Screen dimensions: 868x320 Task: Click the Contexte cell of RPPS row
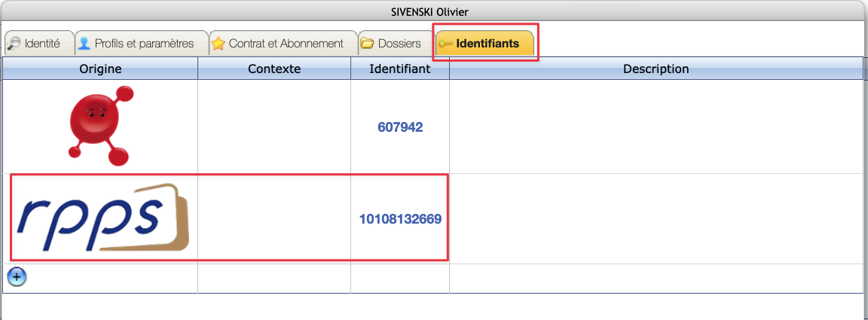click(274, 218)
